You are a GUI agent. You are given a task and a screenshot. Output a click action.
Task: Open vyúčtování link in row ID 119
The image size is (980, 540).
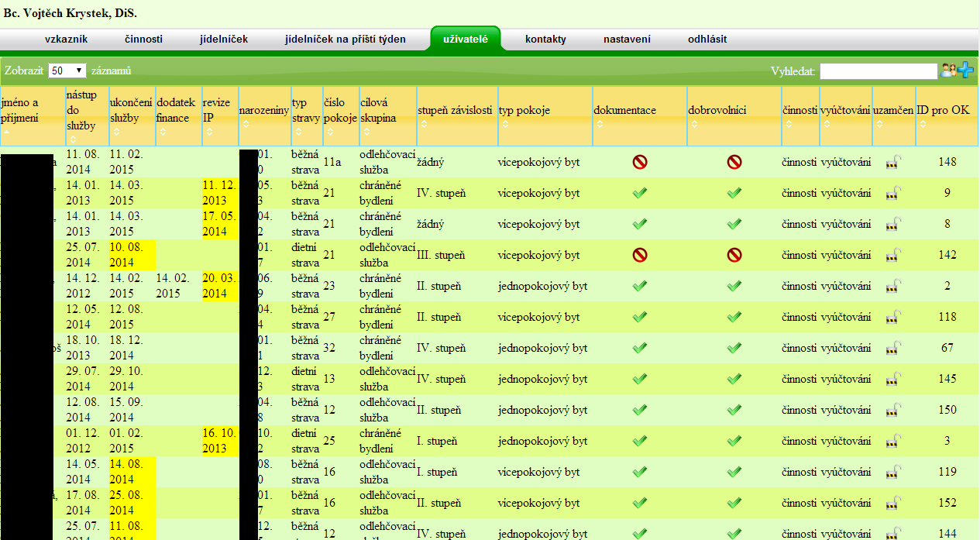(x=845, y=472)
